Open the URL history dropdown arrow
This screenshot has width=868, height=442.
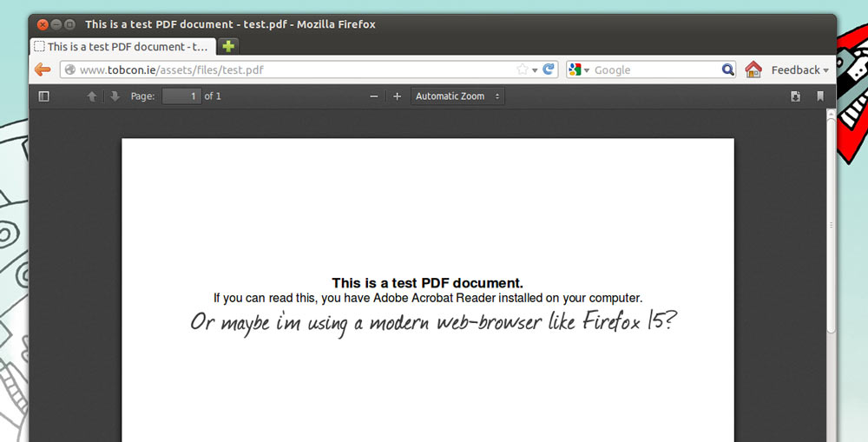(535, 70)
